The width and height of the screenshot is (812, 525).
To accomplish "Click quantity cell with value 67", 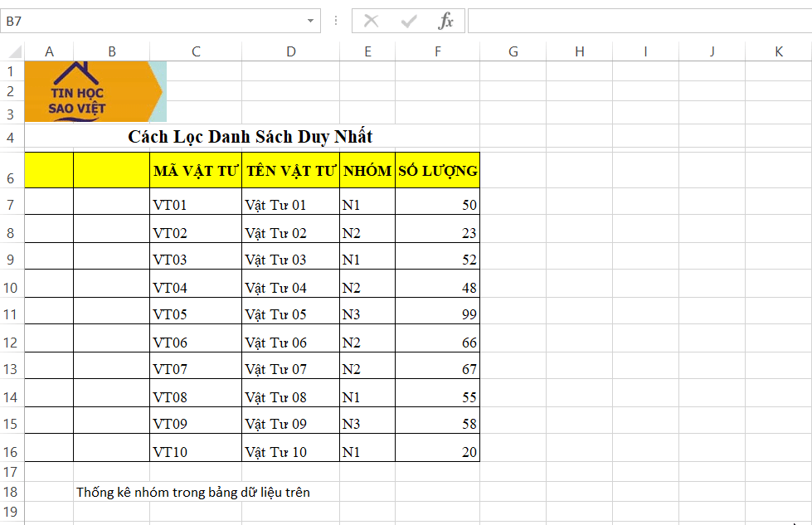I will coord(438,366).
